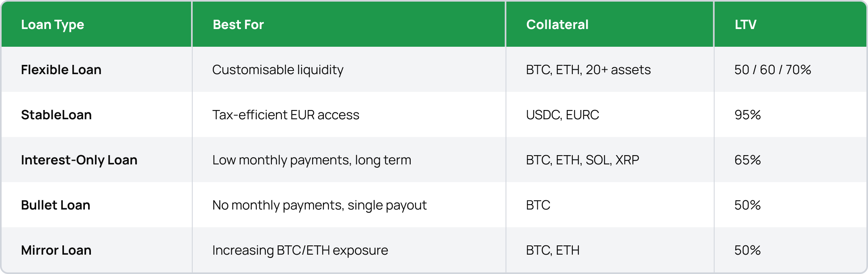
Task: Pick the Mirror Loan row label
Action: [x=56, y=250]
